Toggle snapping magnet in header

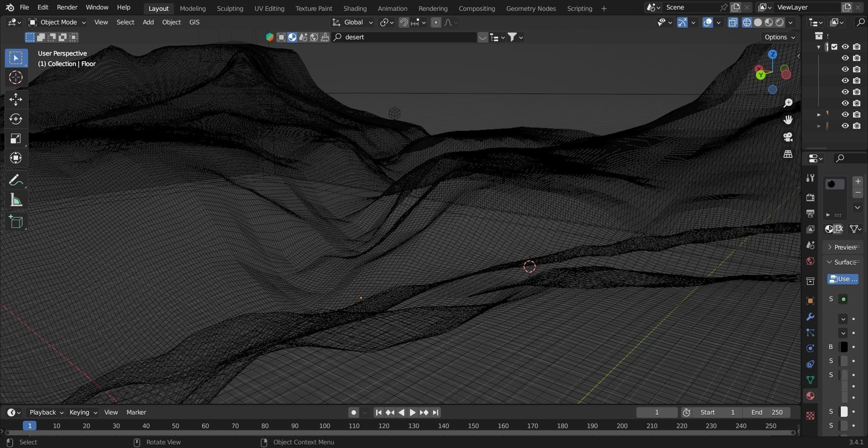point(404,23)
